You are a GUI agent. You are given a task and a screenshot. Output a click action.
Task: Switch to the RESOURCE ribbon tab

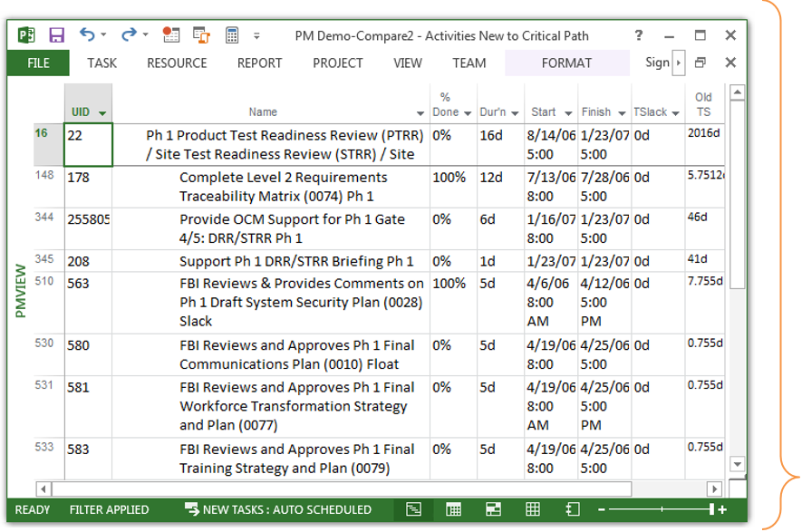(x=177, y=63)
